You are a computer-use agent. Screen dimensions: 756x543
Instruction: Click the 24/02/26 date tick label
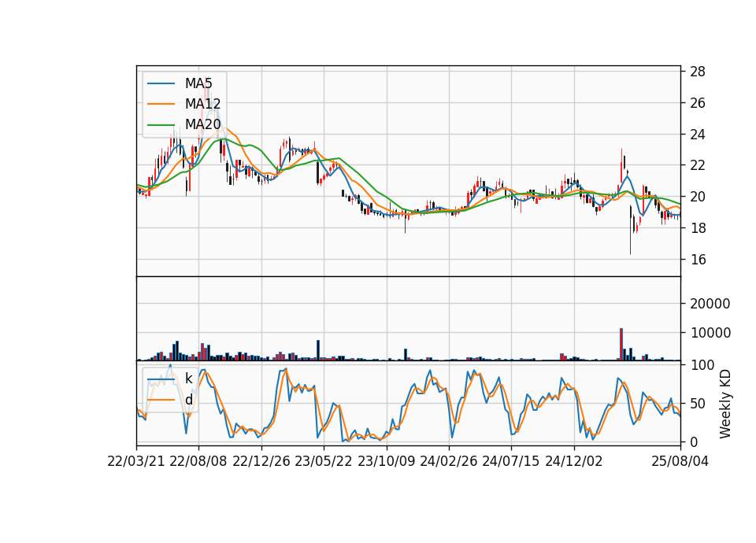point(448,461)
